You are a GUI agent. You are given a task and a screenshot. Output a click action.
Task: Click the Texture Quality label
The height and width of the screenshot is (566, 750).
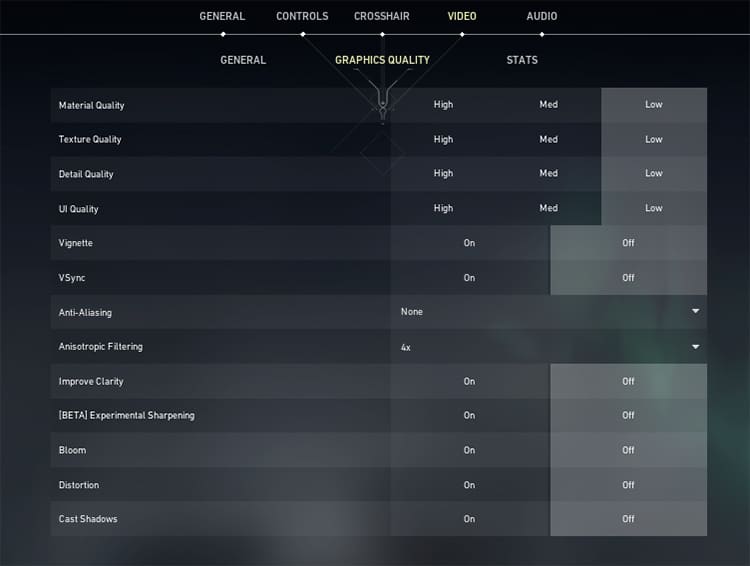coord(90,139)
